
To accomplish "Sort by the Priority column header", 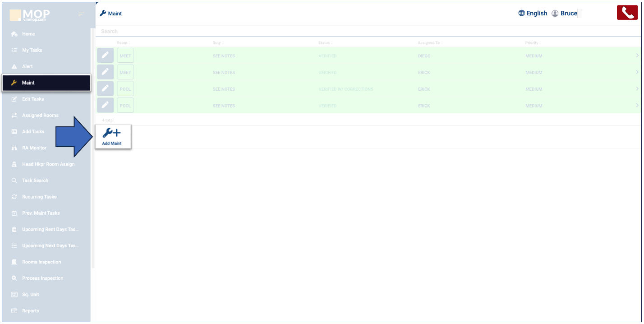I will point(532,43).
